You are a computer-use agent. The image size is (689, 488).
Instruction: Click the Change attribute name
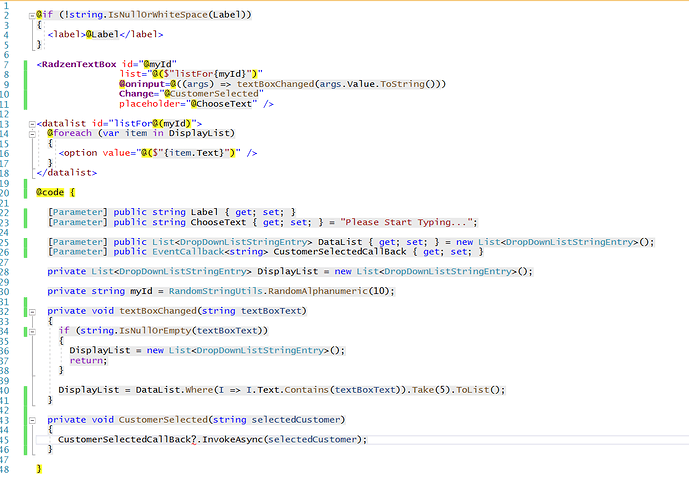[x=136, y=94]
